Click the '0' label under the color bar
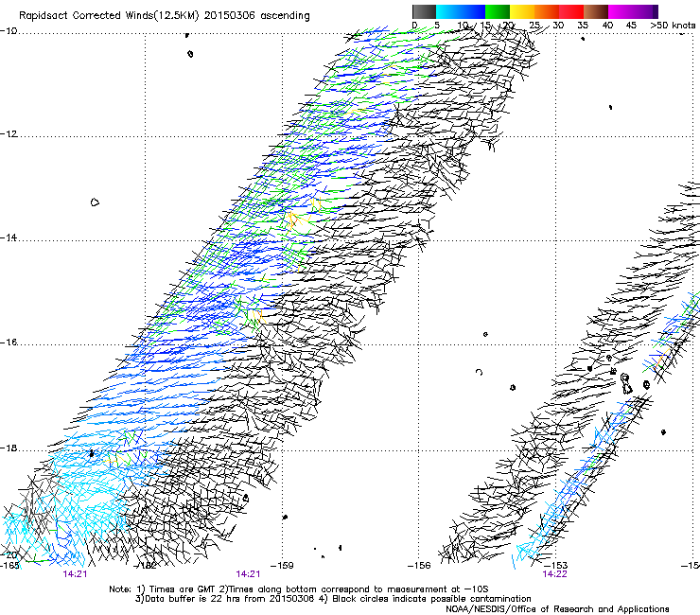Image resolution: width=700 pixels, height=615 pixels. click(414, 26)
